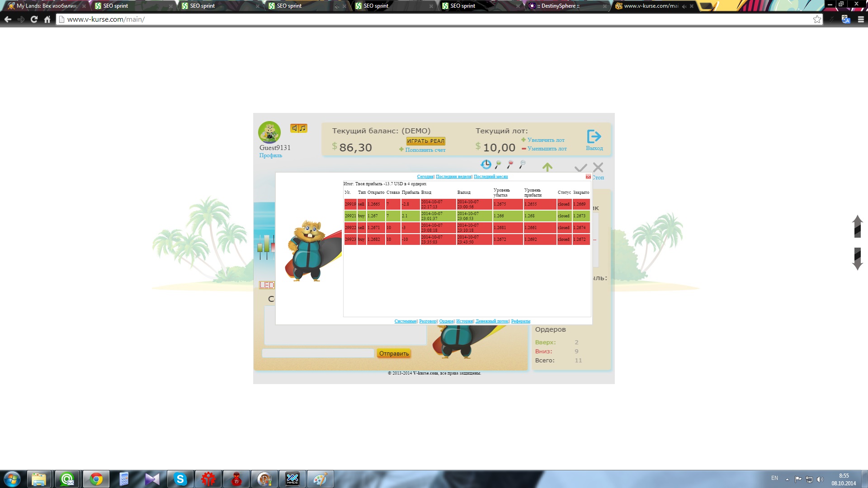Toggle background music note icon
This screenshot has width=868, height=488.
pos(303,128)
